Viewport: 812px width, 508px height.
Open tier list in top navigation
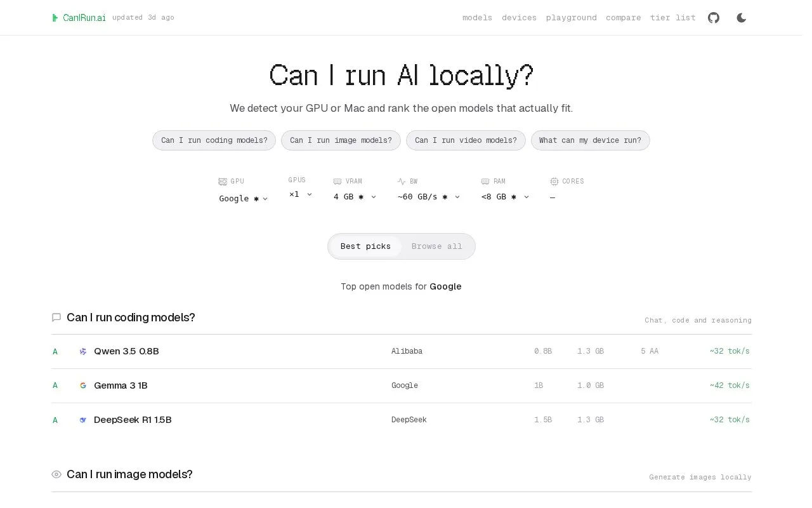(673, 18)
